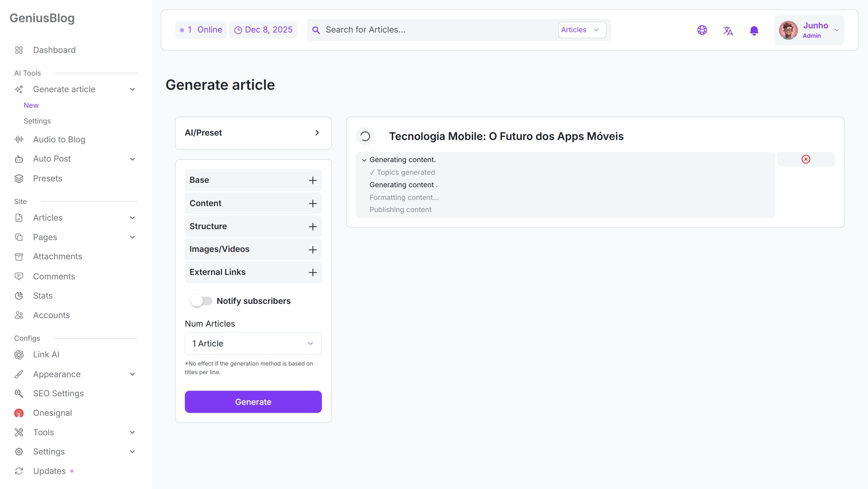Click the Generate button
The height and width of the screenshot is (489, 868).
(253, 402)
